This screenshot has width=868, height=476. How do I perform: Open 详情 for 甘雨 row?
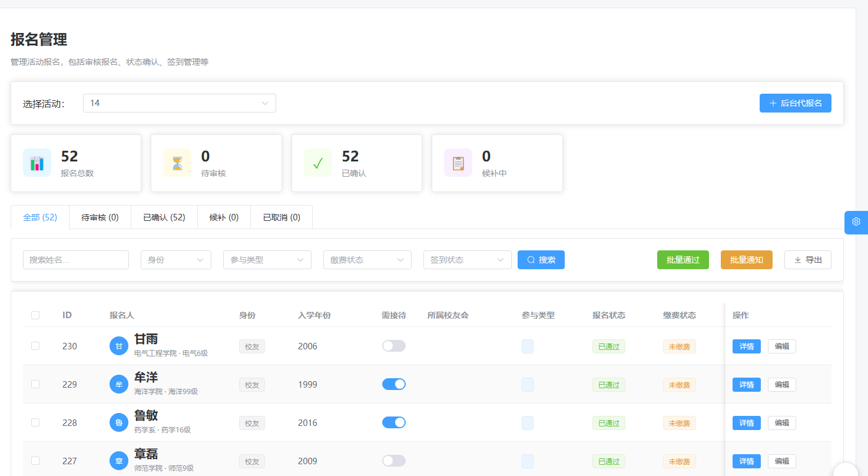pos(747,346)
